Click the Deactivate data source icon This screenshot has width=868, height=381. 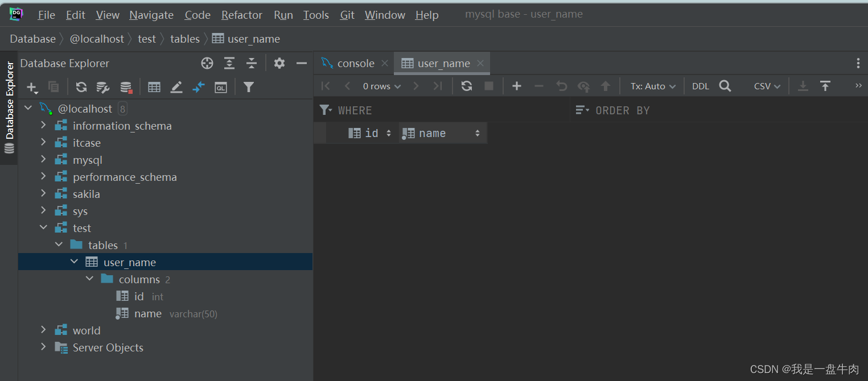[x=126, y=87]
